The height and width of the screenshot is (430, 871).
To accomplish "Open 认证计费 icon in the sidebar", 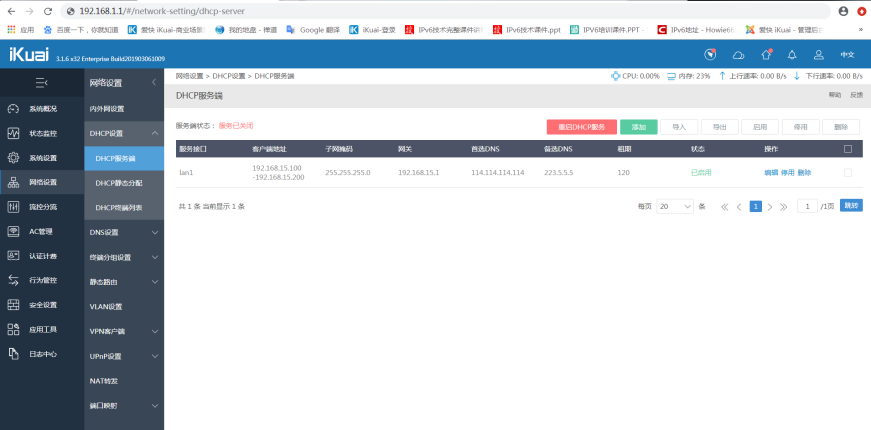I will point(13,256).
